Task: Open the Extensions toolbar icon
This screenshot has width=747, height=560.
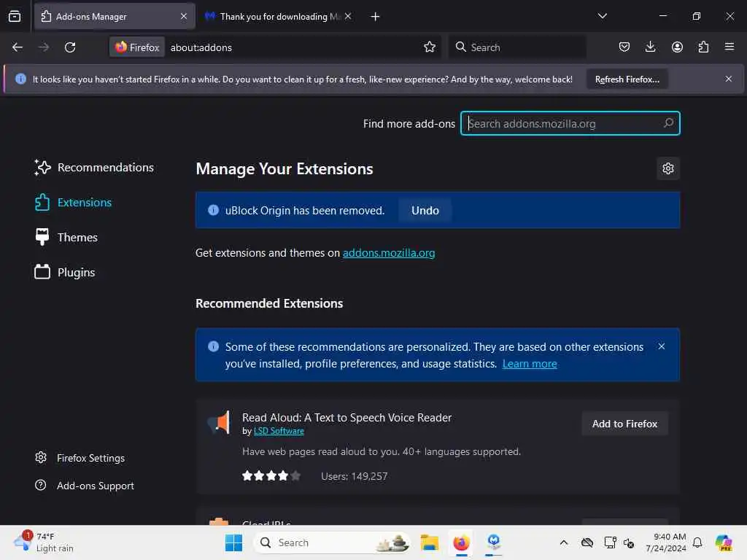Action: [x=703, y=47]
